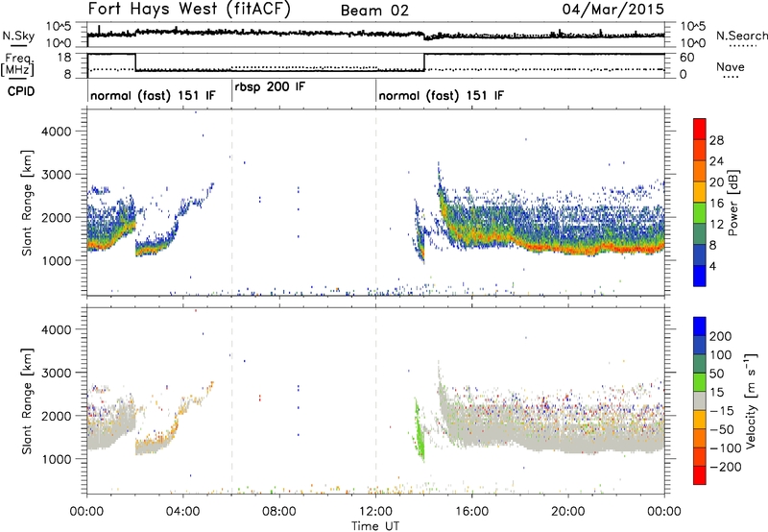Pick the yellow 16-20 dB segment of the Power colorbar
The width and height of the screenshot is (768, 532).
(x=700, y=192)
